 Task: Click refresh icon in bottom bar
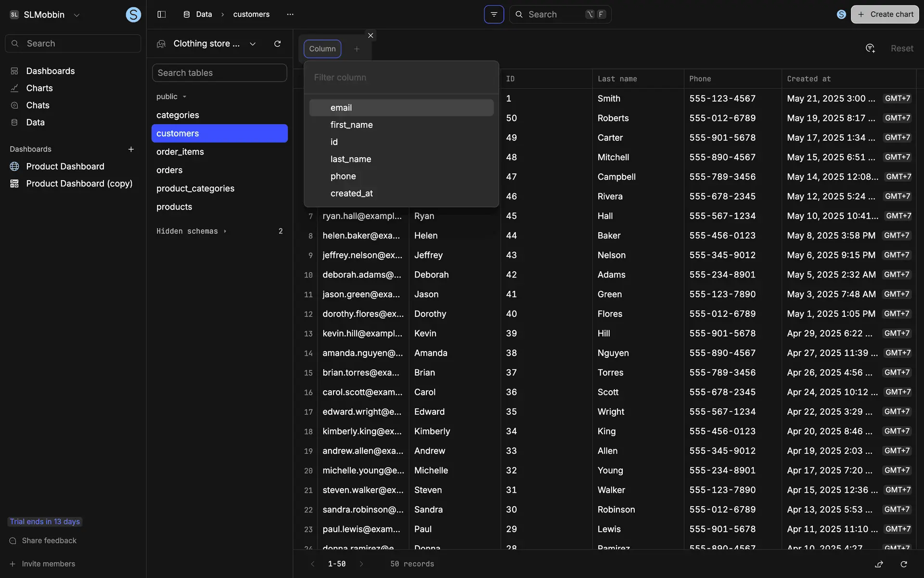(904, 564)
